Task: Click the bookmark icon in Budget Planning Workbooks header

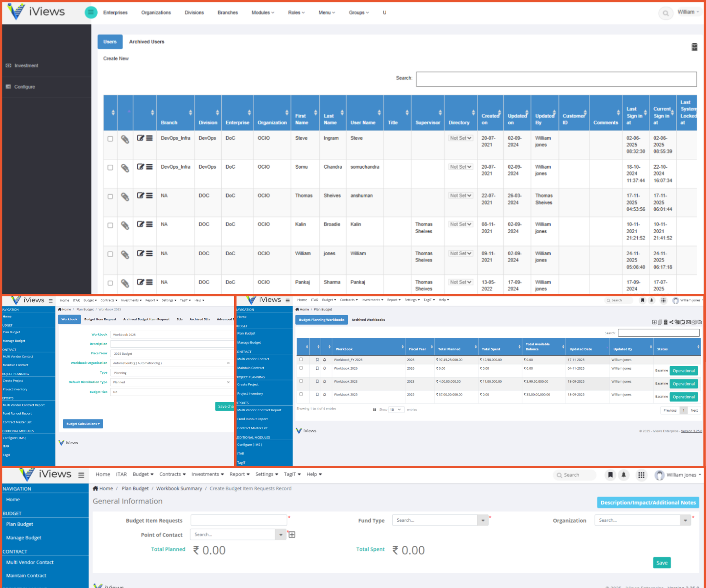Action: tap(642, 300)
